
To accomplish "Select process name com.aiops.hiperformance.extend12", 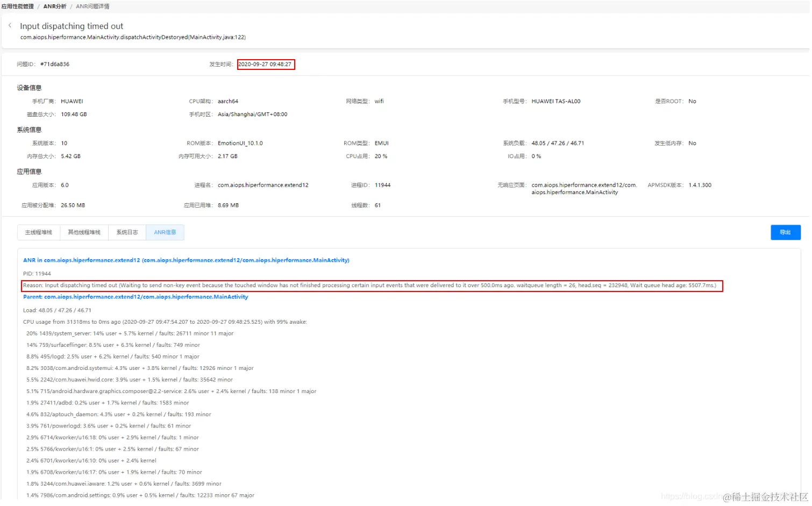I will [x=263, y=185].
